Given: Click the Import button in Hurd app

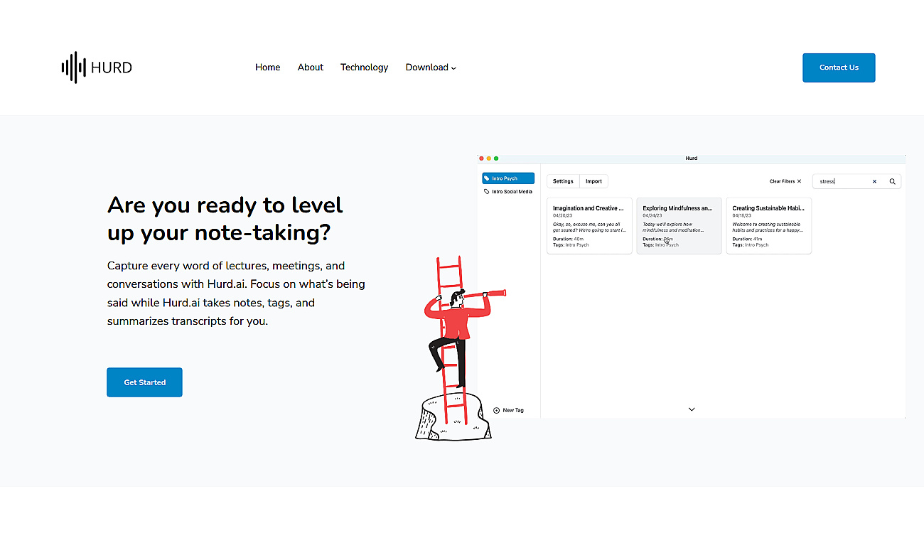Looking at the screenshot, I should [x=593, y=181].
